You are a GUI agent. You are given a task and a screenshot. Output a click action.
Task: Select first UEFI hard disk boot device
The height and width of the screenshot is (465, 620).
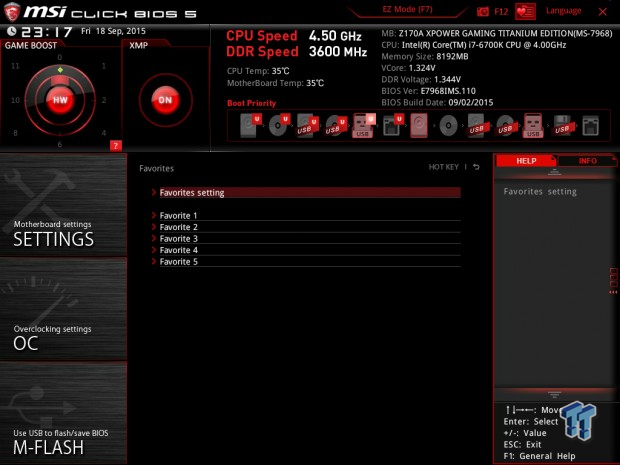[251, 125]
